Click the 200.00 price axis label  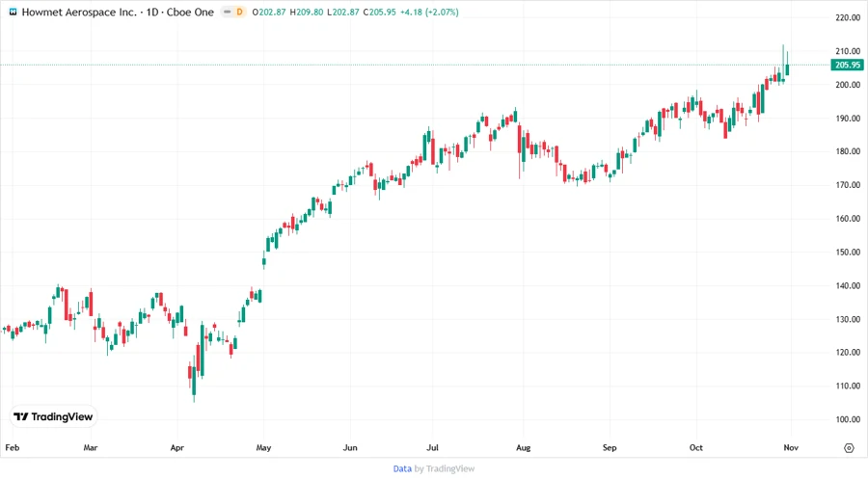(x=848, y=85)
